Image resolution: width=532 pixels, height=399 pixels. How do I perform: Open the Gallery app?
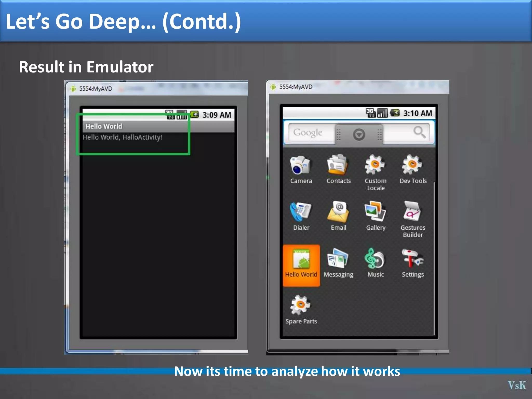coord(375,216)
